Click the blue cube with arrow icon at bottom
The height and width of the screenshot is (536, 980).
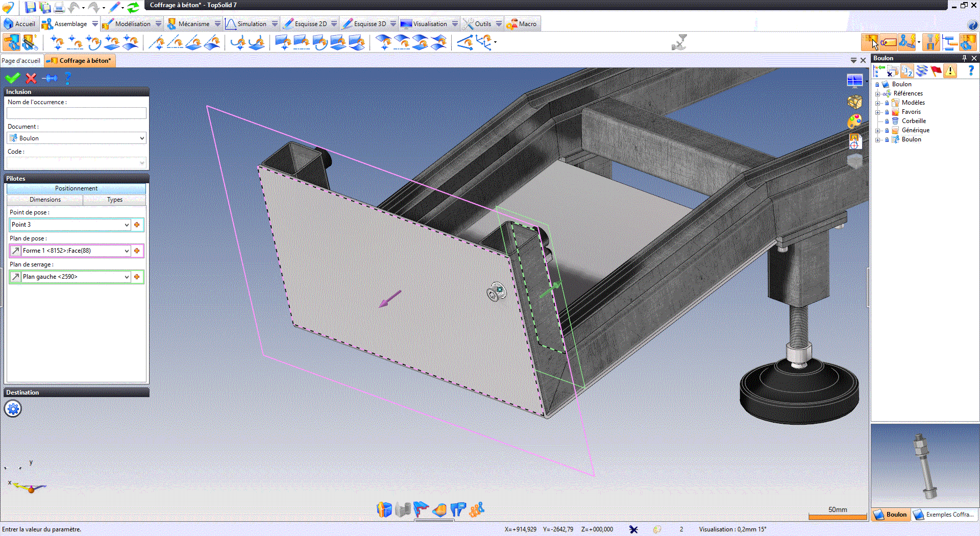[384, 509]
